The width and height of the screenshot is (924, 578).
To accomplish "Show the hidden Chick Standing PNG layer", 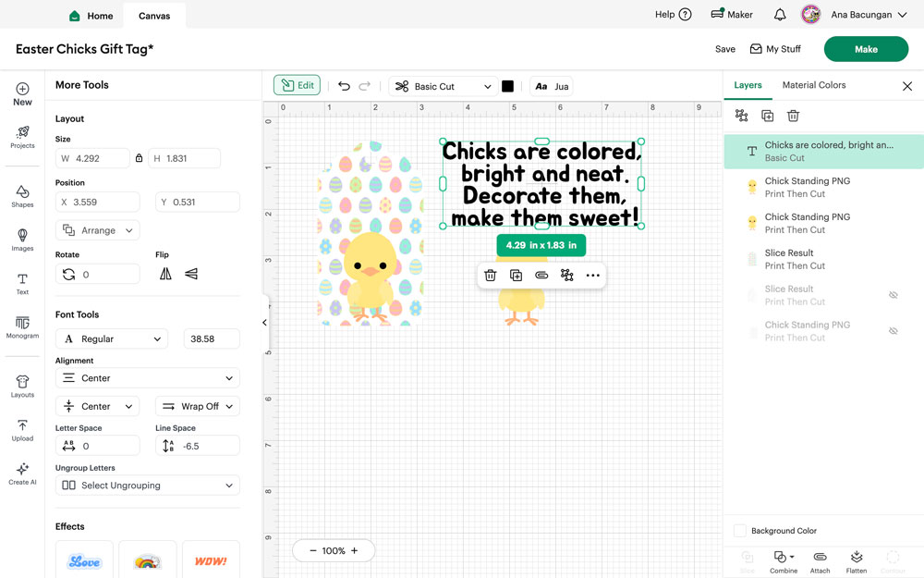I will (894, 331).
